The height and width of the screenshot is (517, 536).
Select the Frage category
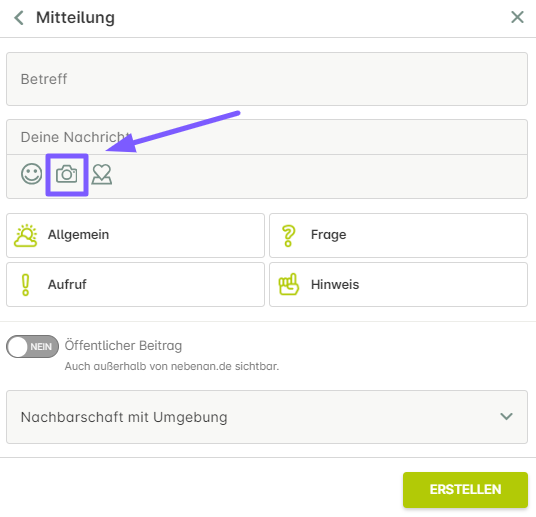(x=398, y=236)
